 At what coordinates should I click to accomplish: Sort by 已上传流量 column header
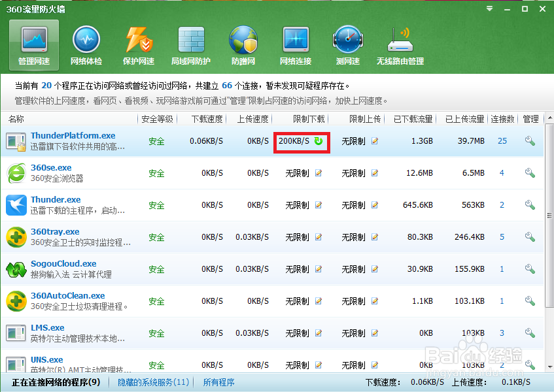tap(464, 120)
